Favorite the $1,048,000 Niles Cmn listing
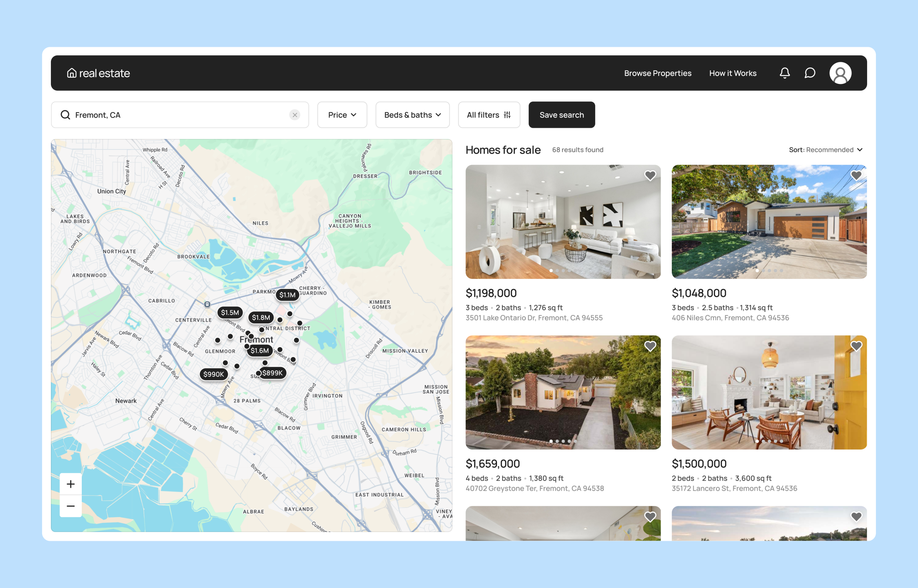Viewport: 918px width, 588px height. click(x=856, y=176)
